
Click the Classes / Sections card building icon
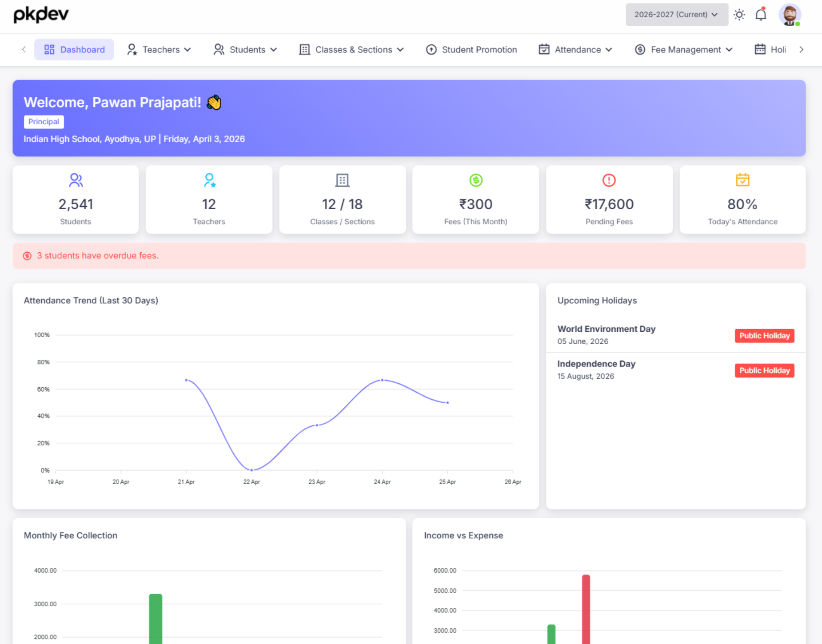pos(342,180)
